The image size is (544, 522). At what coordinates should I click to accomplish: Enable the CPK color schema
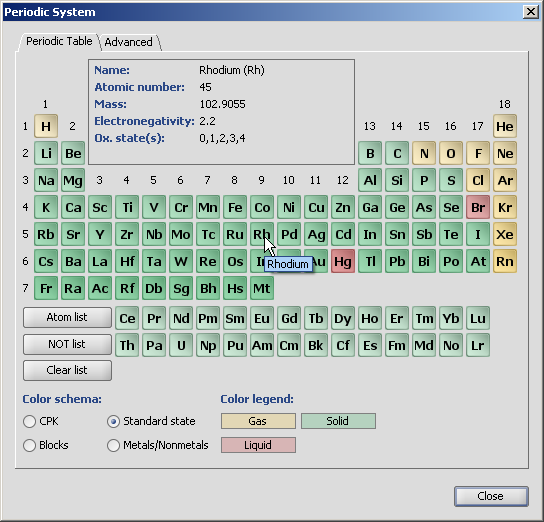(41, 421)
